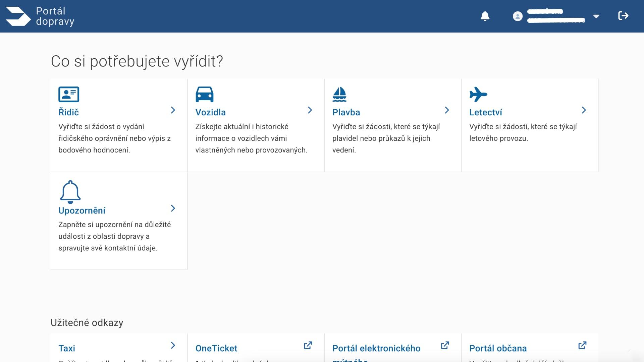Click Plavba description about plavidel
The image size is (644, 362).
click(x=386, y=138)
